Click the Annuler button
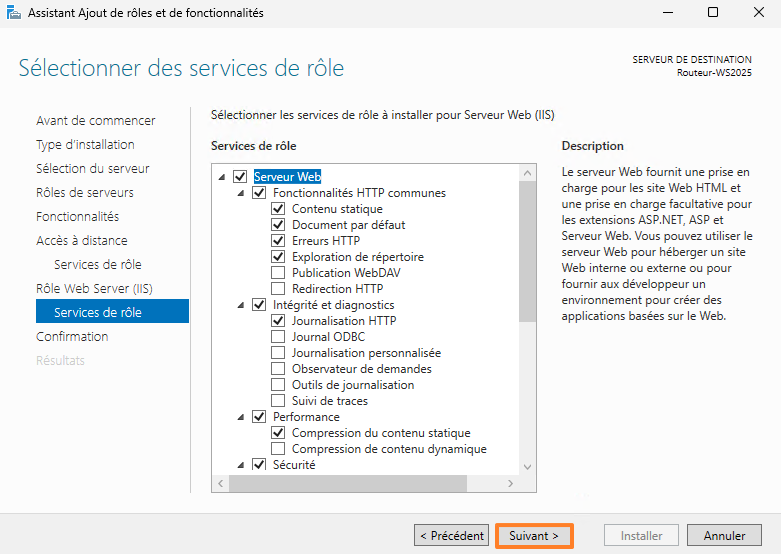 click(x=724, y=536)
